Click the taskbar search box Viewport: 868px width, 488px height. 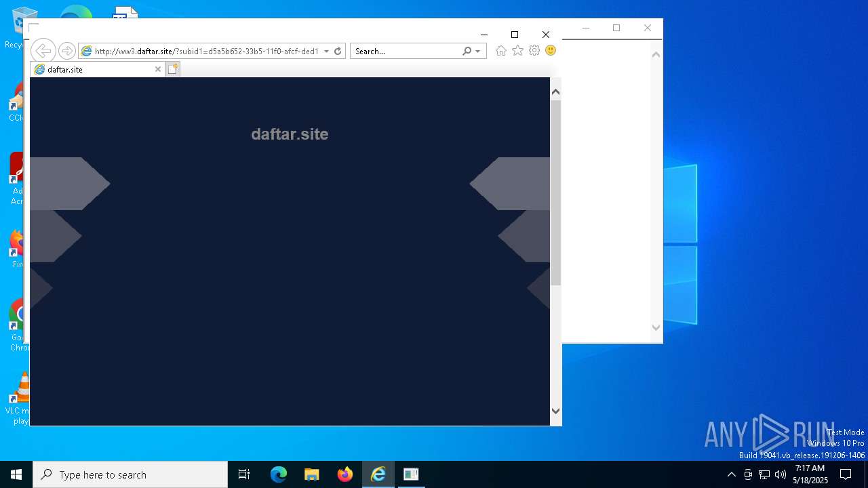130,474
